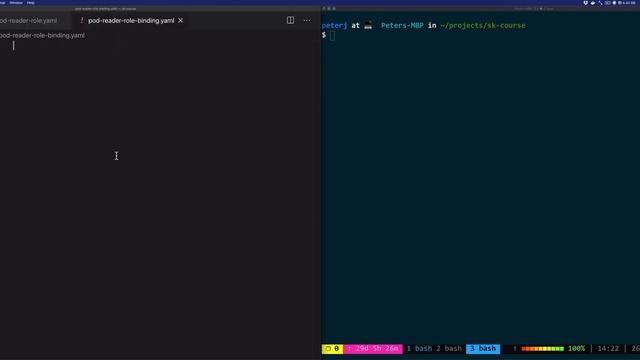The height and width of the screenshot is (360, 640).
Task: Place the cursor on the first editor line
Action: tap(163, 46)
